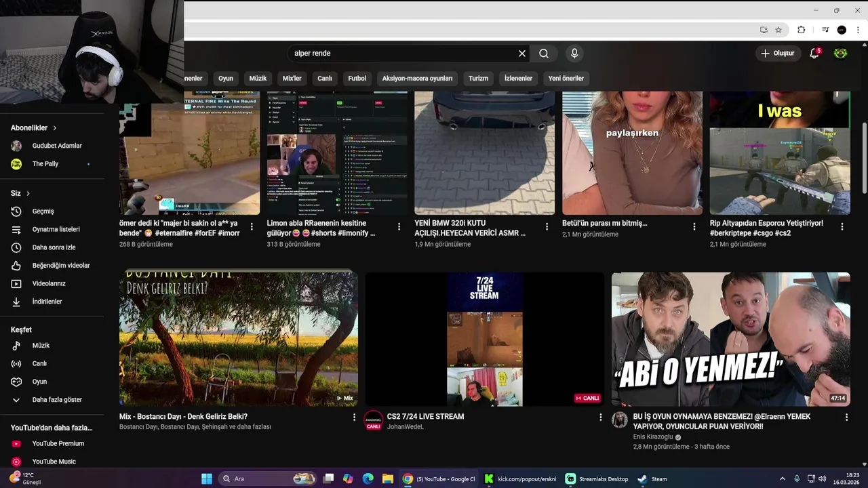Open File Explorer from taskbar

tap(387, 479)
